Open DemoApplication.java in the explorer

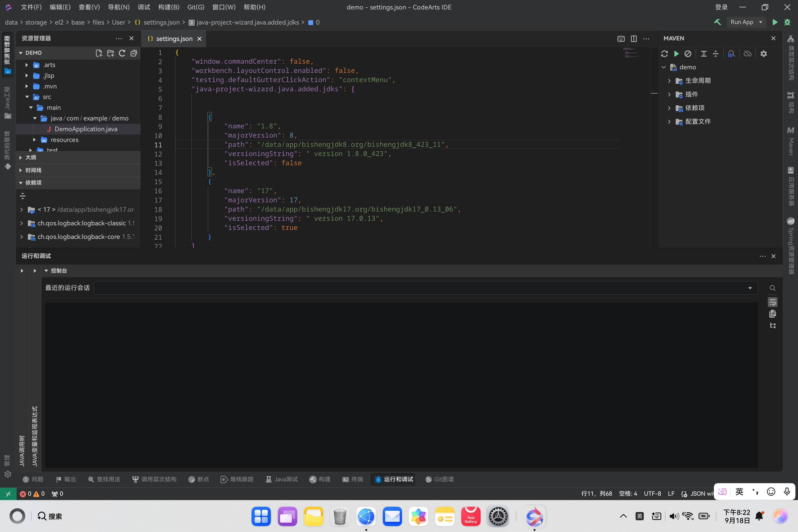[x=86, y=129]
